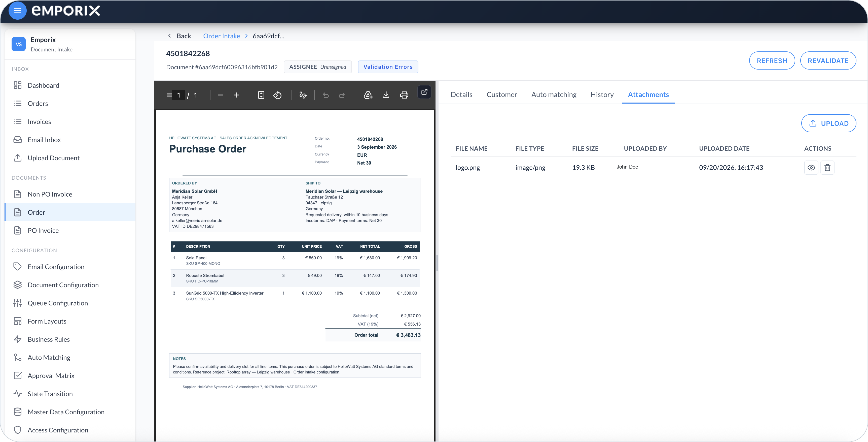Open the hamburger main menu button
The width and height of the screenshot is (868, 442).
click(x=18, y=11)
